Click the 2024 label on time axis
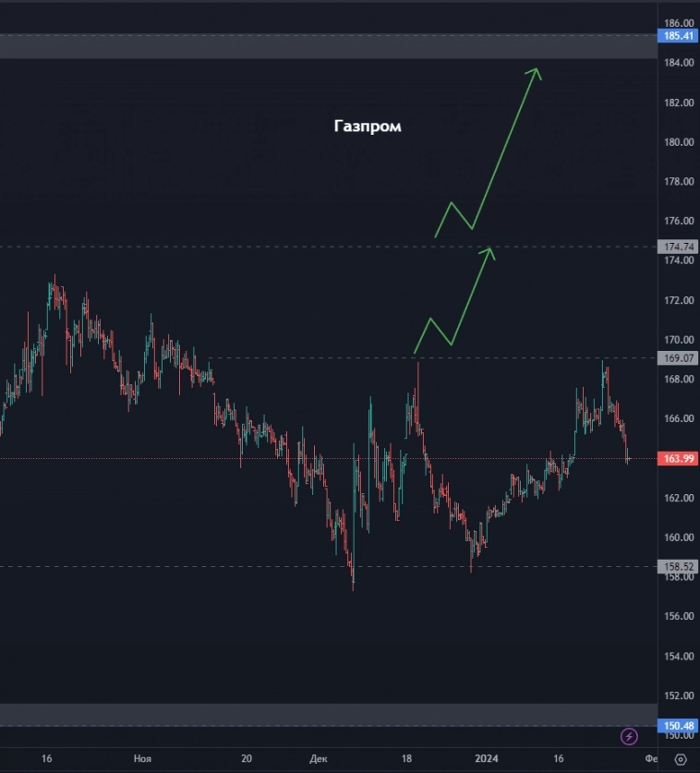 click(486, 759)
